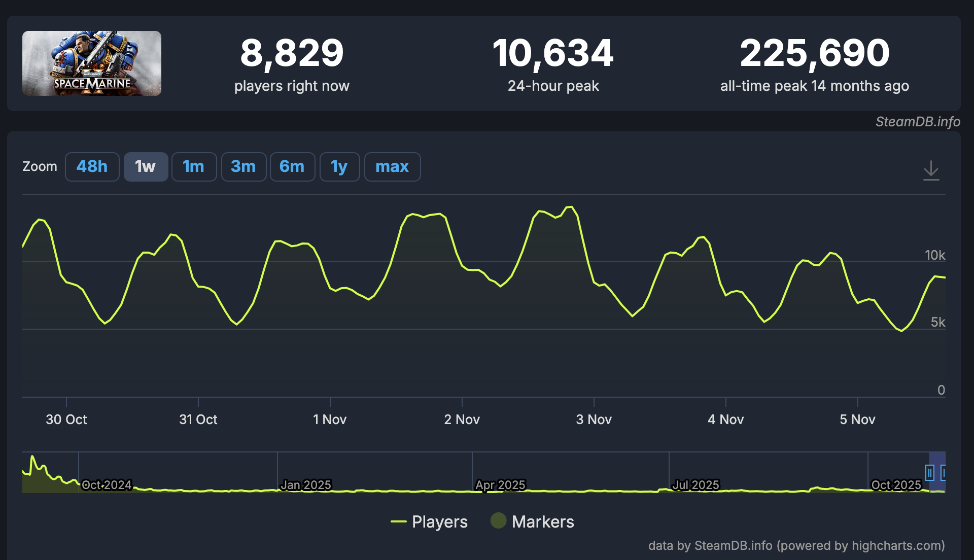Choose 6m zoom range
974x560 pixels.
coord(292,167)
